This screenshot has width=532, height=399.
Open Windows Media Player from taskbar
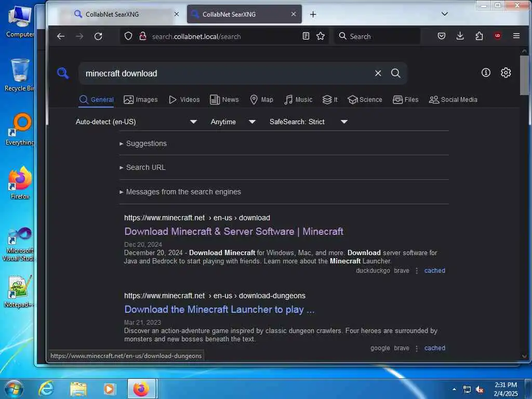pyautogui.click(x=109, y=389)
